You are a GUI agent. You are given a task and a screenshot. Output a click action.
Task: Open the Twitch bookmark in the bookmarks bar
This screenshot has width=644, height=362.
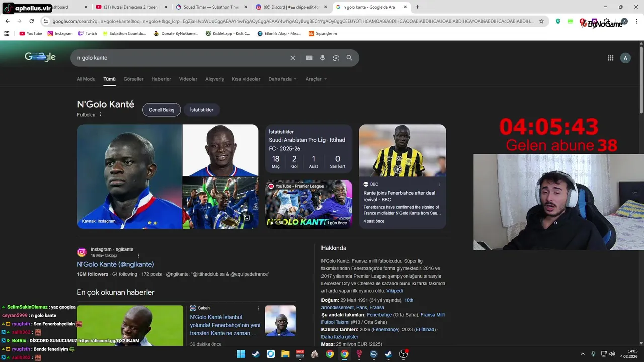(x=87, y=34)
